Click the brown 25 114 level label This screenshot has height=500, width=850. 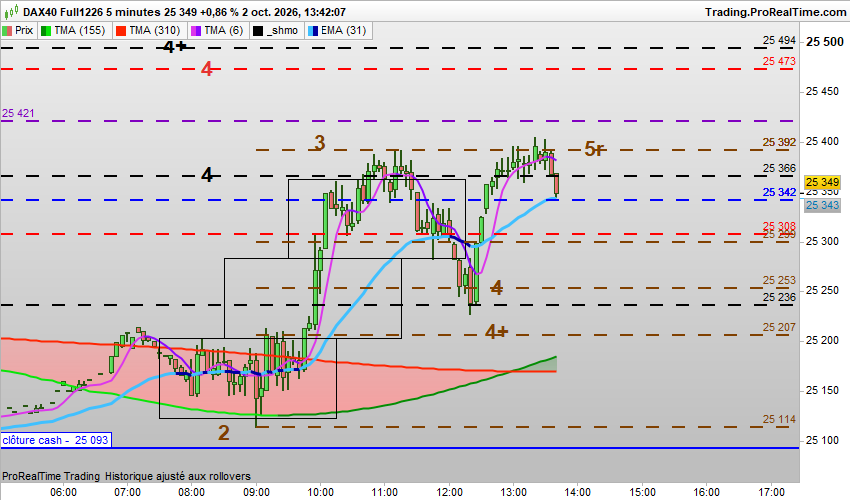click(x=779, y=419)
